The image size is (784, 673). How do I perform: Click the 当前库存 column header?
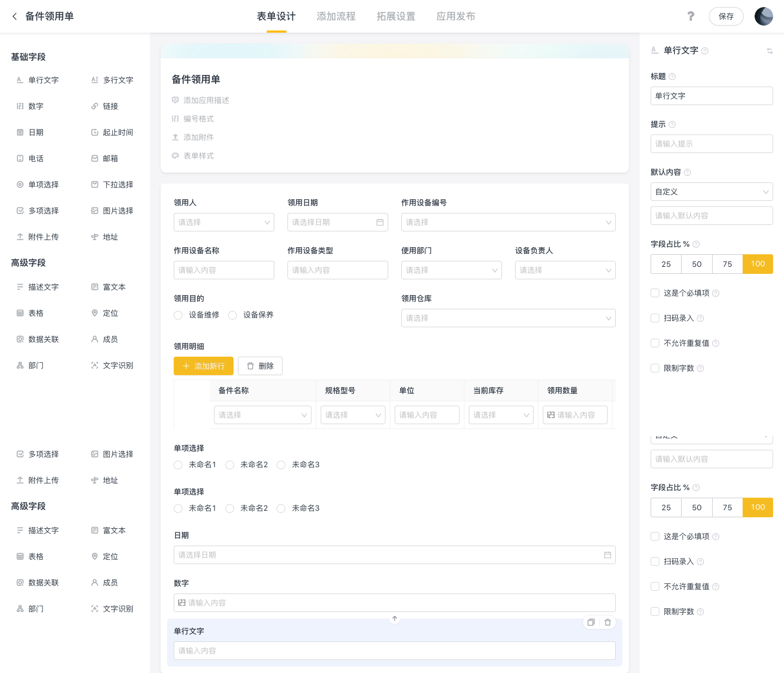point(502,390)
